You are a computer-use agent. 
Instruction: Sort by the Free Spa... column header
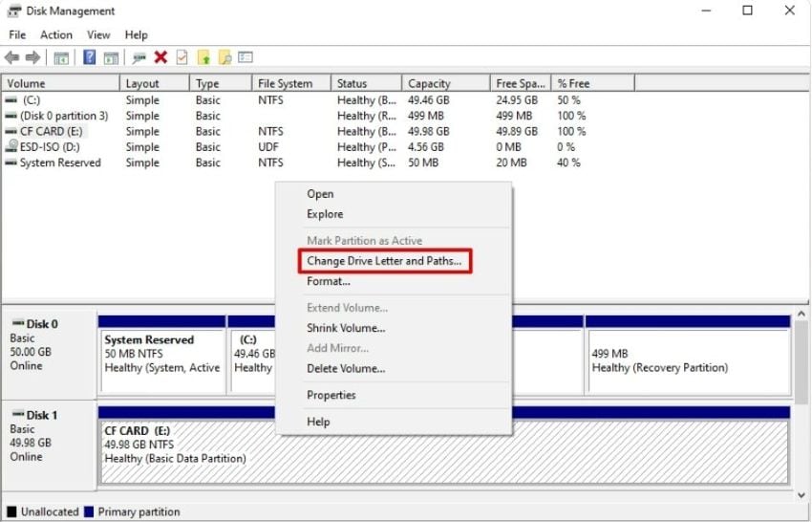[x=521, y=83]
